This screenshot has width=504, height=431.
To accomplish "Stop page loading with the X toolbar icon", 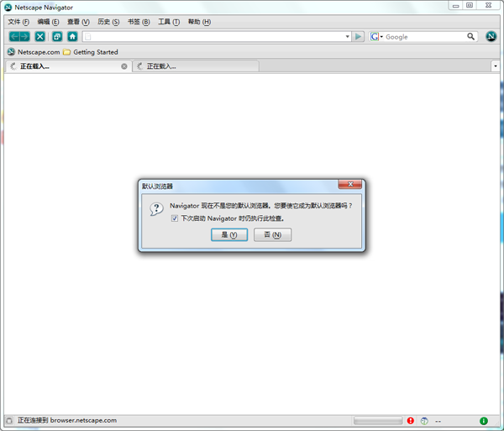I will (39, 37).
